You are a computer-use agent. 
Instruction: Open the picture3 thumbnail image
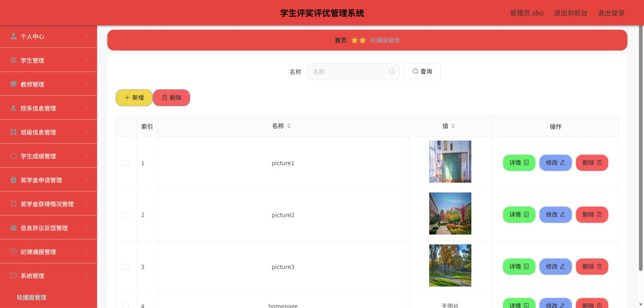pos(450,265)
